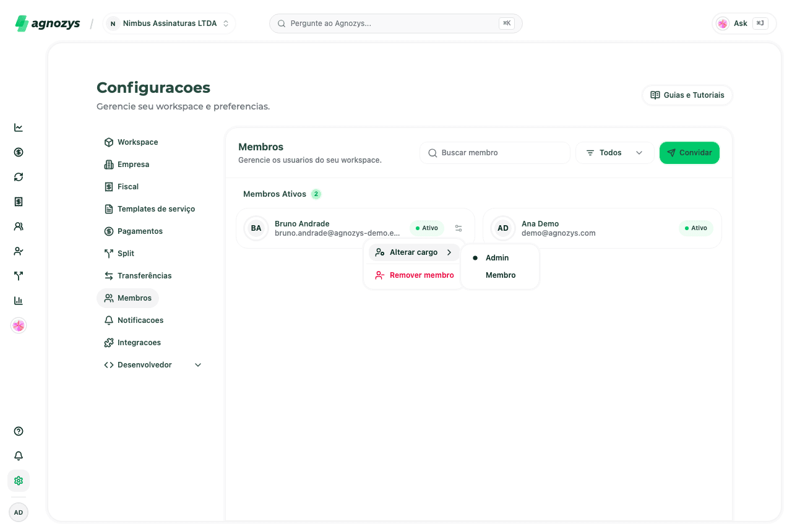Click the Convidar button
Viewport: 792px width, 532px height.
689,153
